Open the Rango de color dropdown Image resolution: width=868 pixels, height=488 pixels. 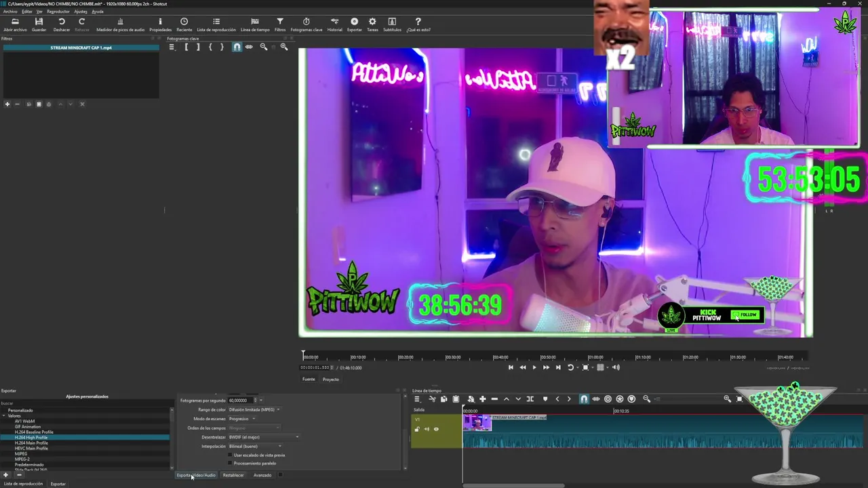[254, 410]
